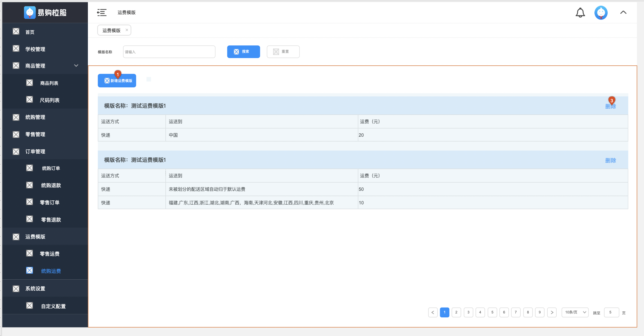Focus the 模版名称 search input
The image size is (644, 336).
point(169,52)
